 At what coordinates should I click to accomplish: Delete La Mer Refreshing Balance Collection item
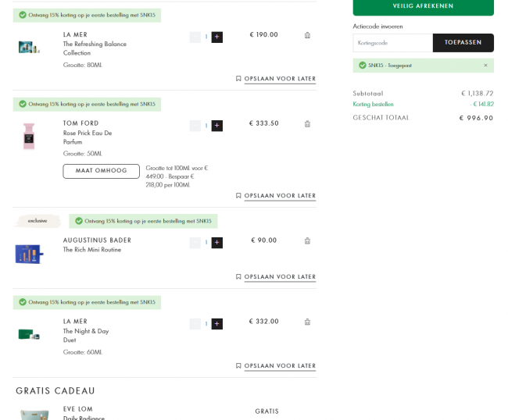click(x=307, y=35)
